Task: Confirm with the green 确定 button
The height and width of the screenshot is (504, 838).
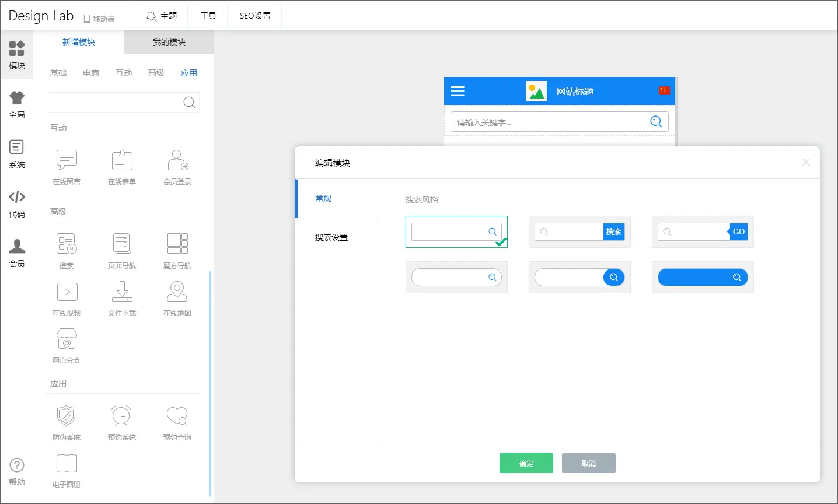Action: click(x=526, y=463)
